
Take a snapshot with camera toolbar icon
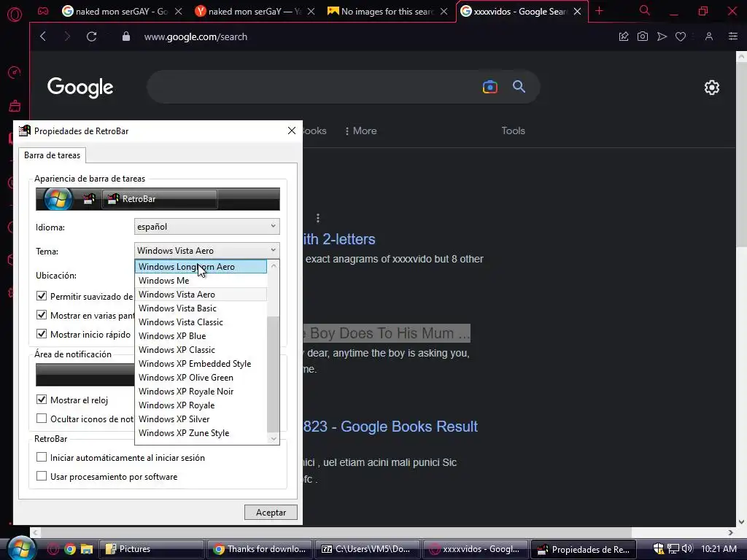click(642, 36)
